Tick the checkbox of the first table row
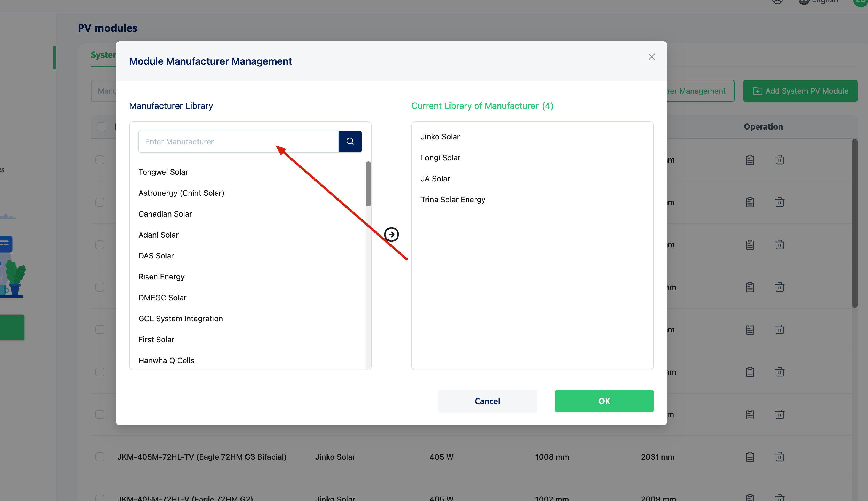 point(100,160)
